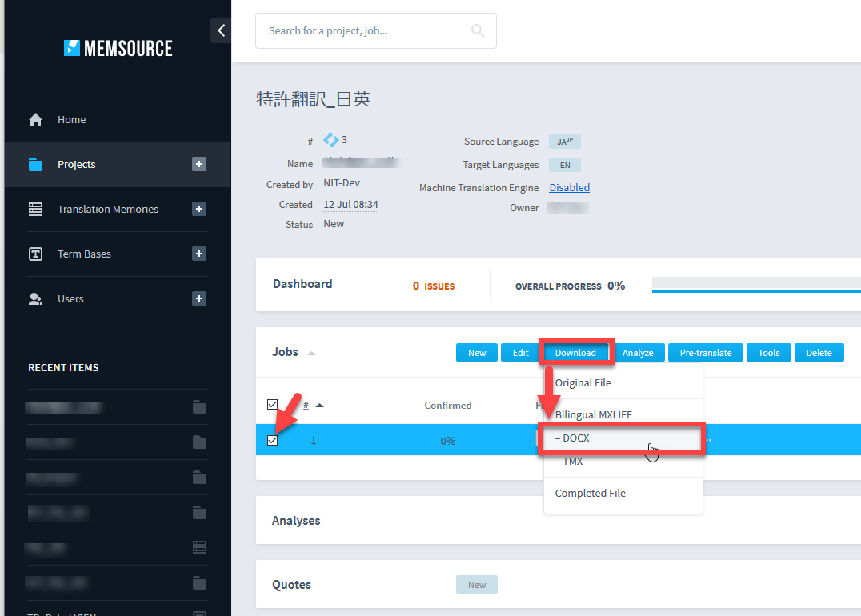Viewport: 861px width, 616px height.
Task: Collapse the Jobs section arrow
Action: (311, 354)
